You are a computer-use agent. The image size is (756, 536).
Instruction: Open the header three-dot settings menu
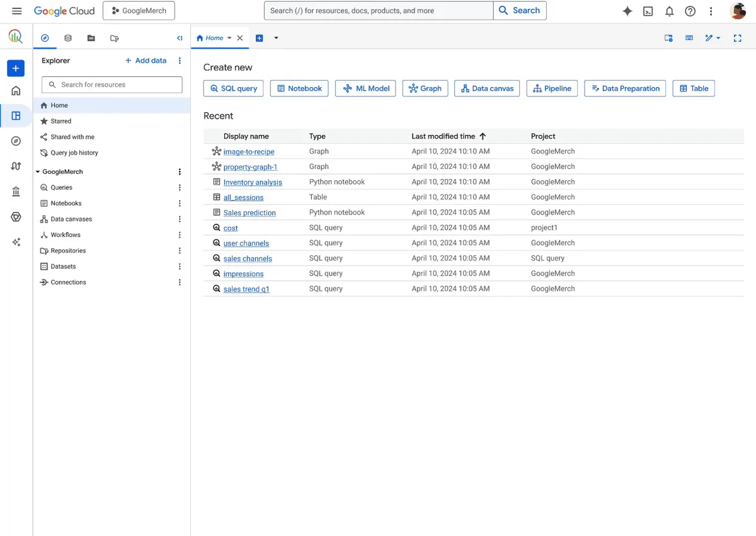(x=711, y=11)
